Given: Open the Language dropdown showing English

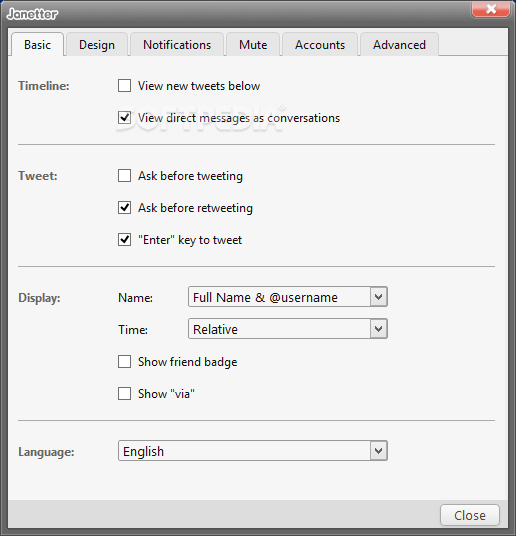Looking at the screenshot, I should 253,451.
